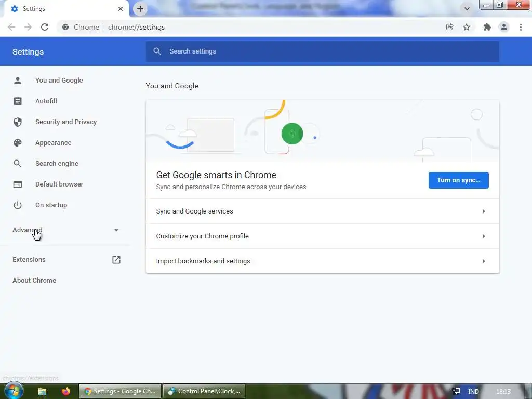Click the Default browser window icon

18,184
